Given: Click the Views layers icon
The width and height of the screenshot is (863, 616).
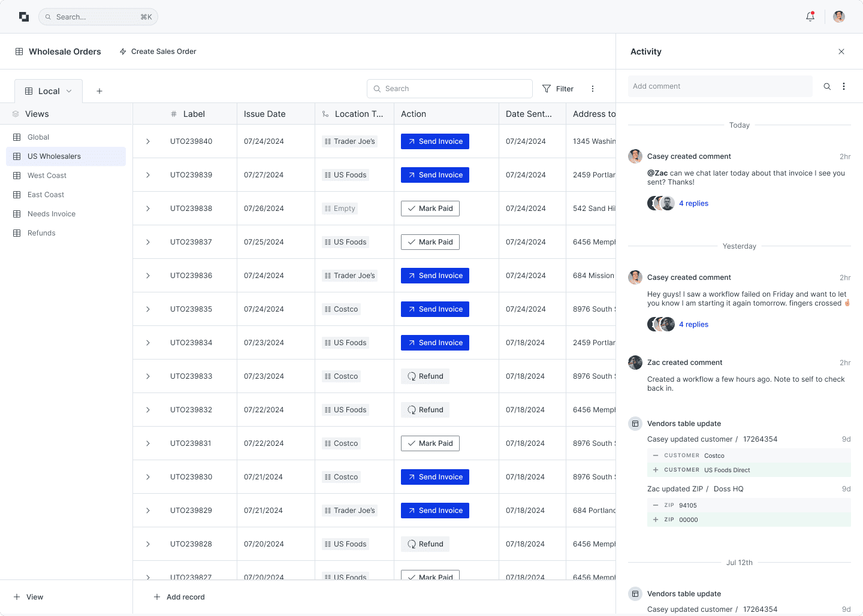Looking at the screenshot, I should [x=16, y=114].
